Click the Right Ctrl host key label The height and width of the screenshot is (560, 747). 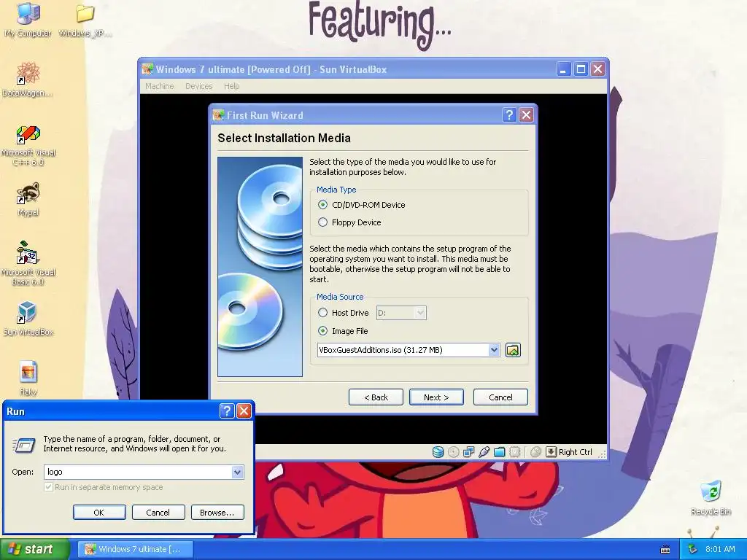click(x=575, y=452)
